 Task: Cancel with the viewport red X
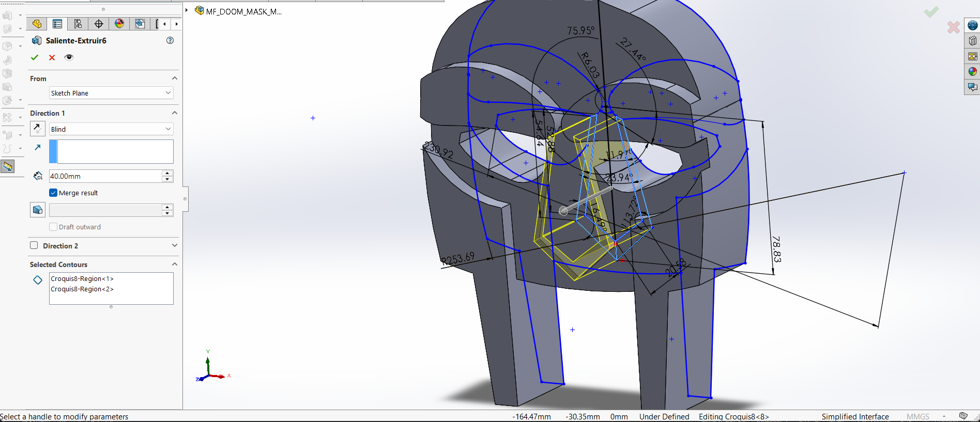954,27
